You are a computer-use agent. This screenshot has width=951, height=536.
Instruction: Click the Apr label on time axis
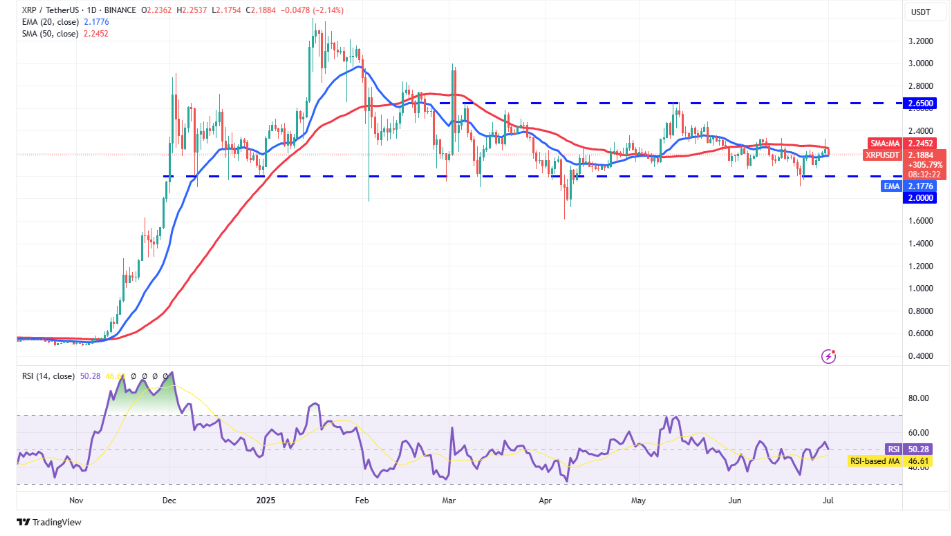point(545,501)
